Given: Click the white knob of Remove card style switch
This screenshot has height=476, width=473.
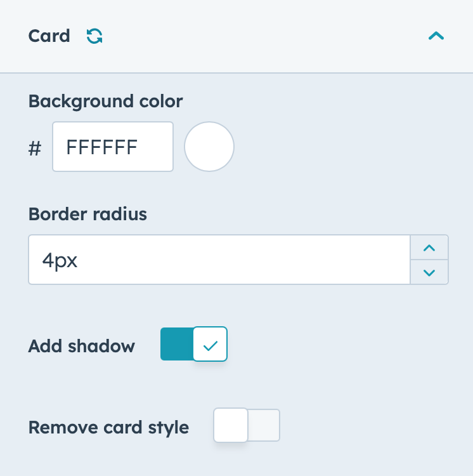Looking at the screenshot, I should (x=231, y=425).
